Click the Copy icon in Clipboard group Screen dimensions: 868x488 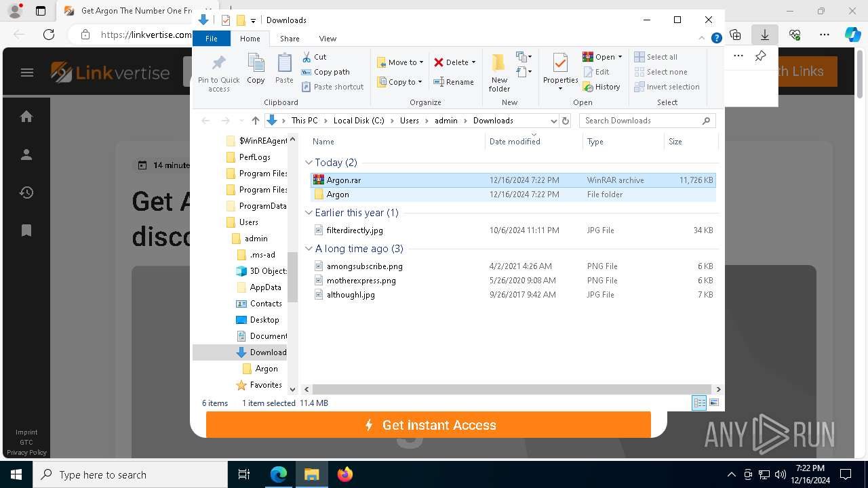pos(256,69)
